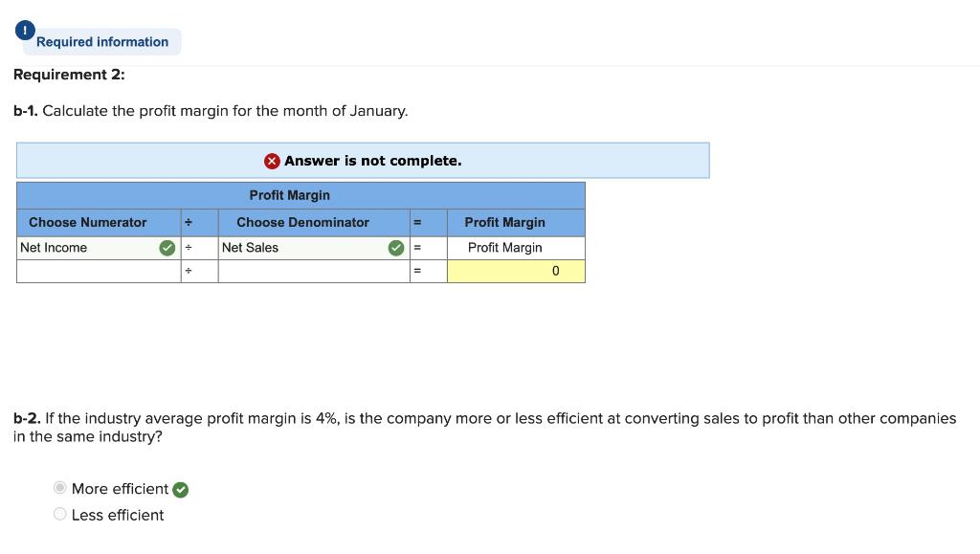Open the Net Income numerator dropdown
980x554 pixels.
(x=91, y=247)
